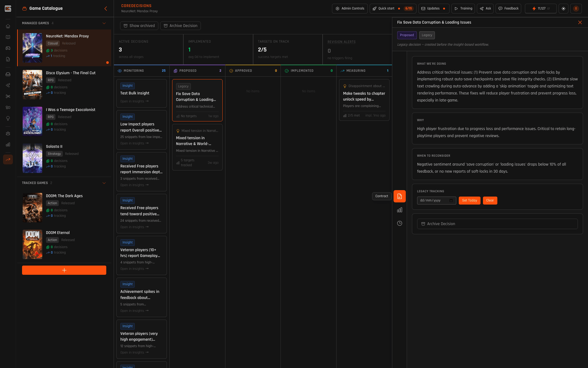588x368 pixels.
Task: Click the lightbulb icon in the left sidebar
Action: point(8,118)
